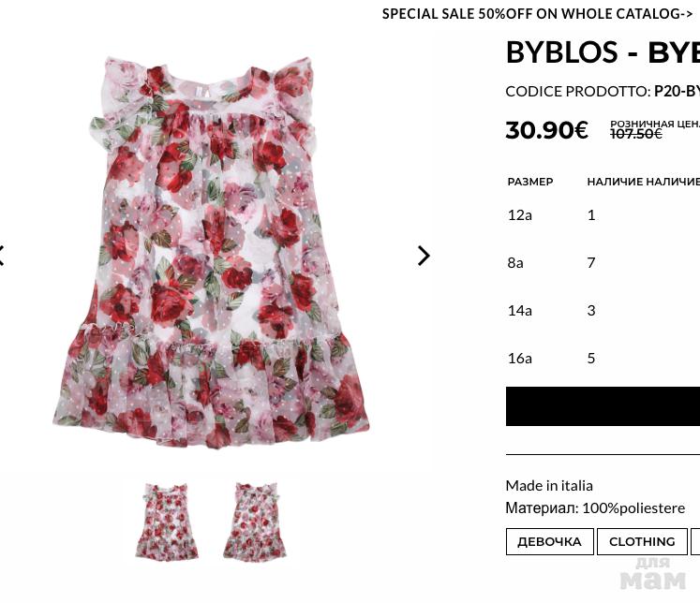Click the next image arrow

pos(424,256)
